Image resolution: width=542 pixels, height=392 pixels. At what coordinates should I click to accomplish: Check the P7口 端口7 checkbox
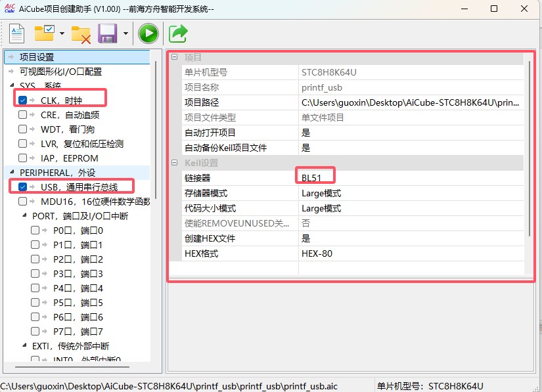35,332
